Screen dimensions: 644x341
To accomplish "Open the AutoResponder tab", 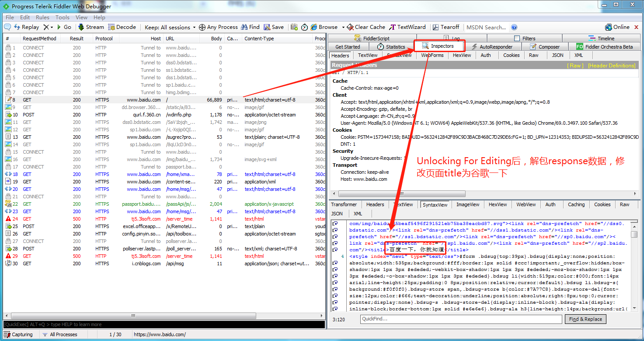I will coord(492,47).
